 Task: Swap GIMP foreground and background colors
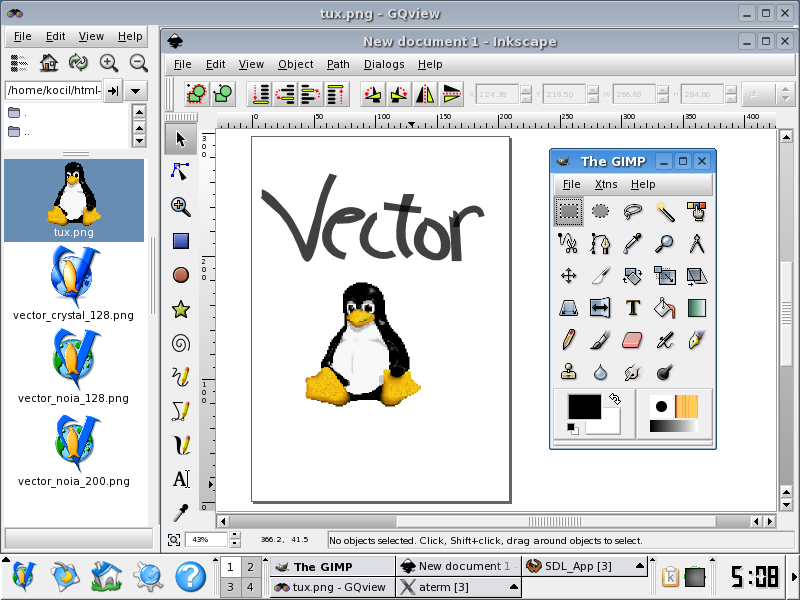click(614, 398)
